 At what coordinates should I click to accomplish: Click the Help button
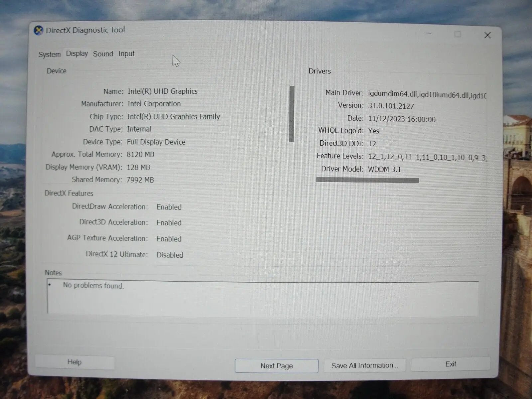[x=74, y=362]
